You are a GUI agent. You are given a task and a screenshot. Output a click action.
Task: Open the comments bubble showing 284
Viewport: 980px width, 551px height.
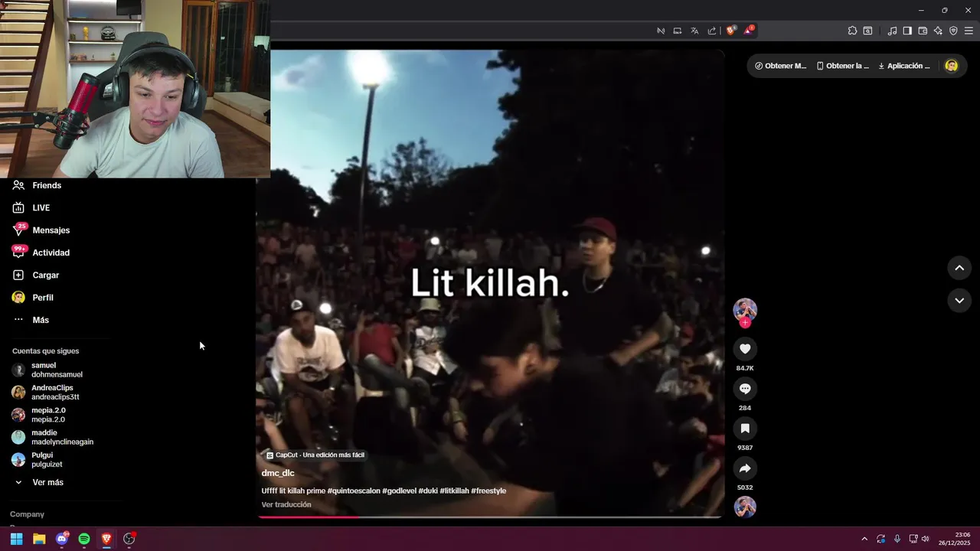[x=745, y=389]
